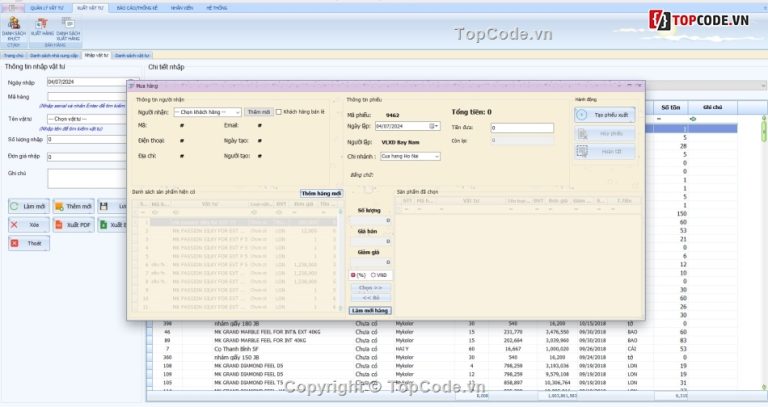This screenshot has width=768, height=407.
Task: Click the main grid vertical scrollbar at right
Action: [764, 252]
